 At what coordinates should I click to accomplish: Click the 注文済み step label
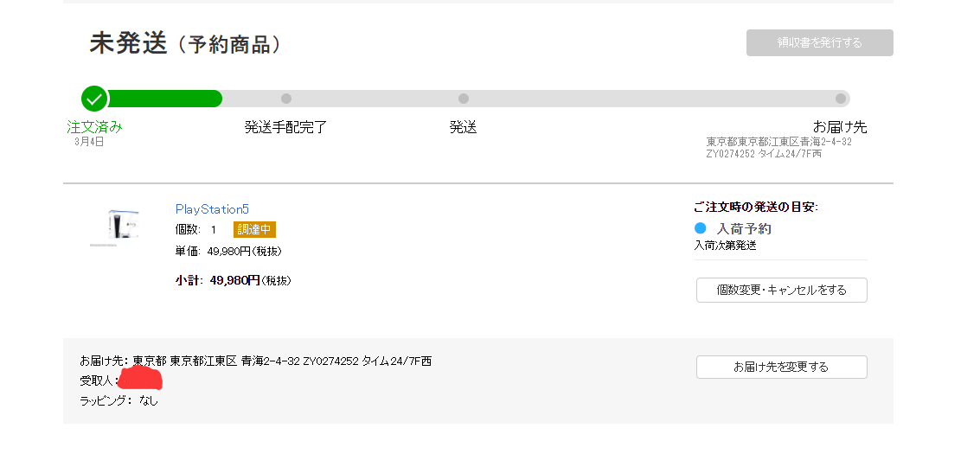pyautogui.click(x=95, y=127)
